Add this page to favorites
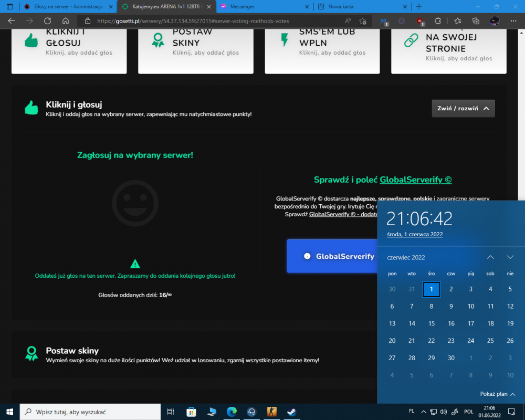The height and width of the screenshot is (420, 525). tap(363, 21)
